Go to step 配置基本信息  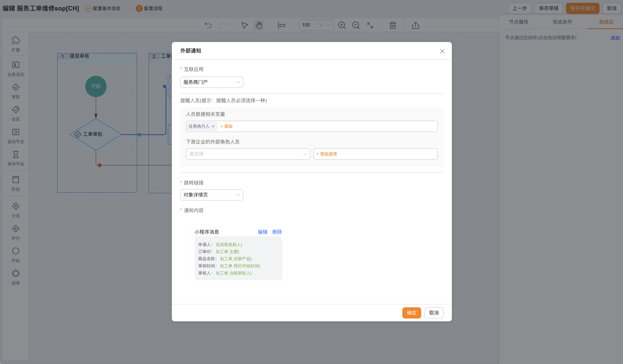point(103,8)
